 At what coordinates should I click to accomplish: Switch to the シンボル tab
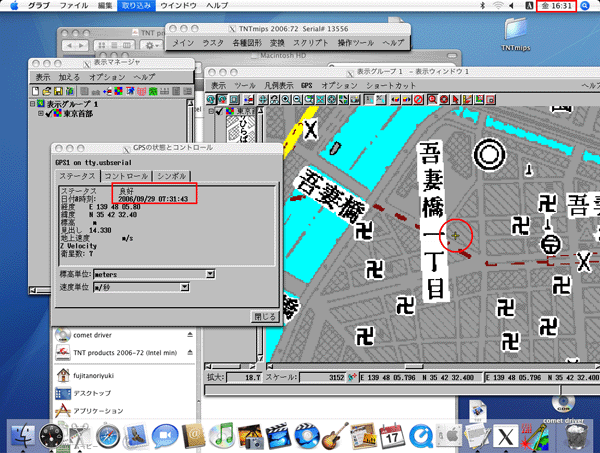171,175
